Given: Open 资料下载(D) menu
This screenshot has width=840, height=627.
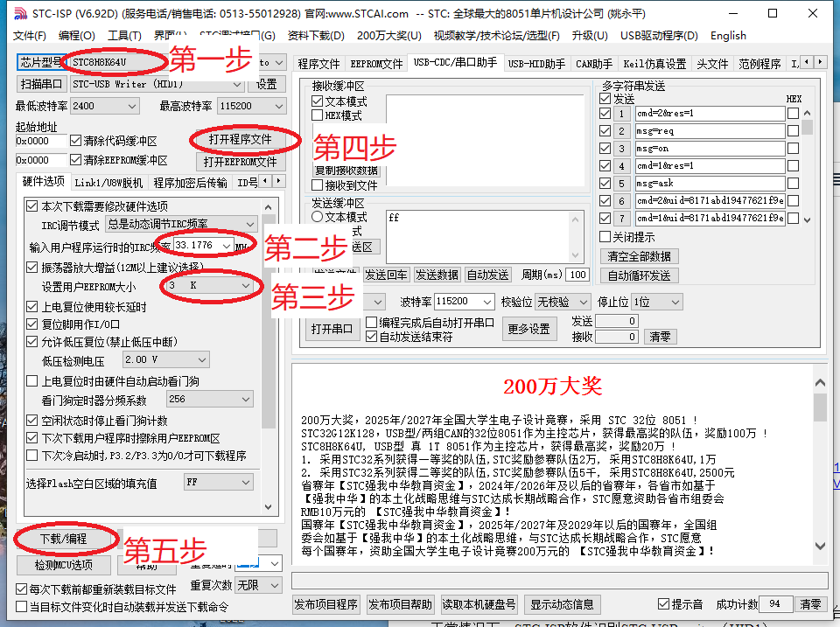Looking at the screenshot, I should point(316,36).
